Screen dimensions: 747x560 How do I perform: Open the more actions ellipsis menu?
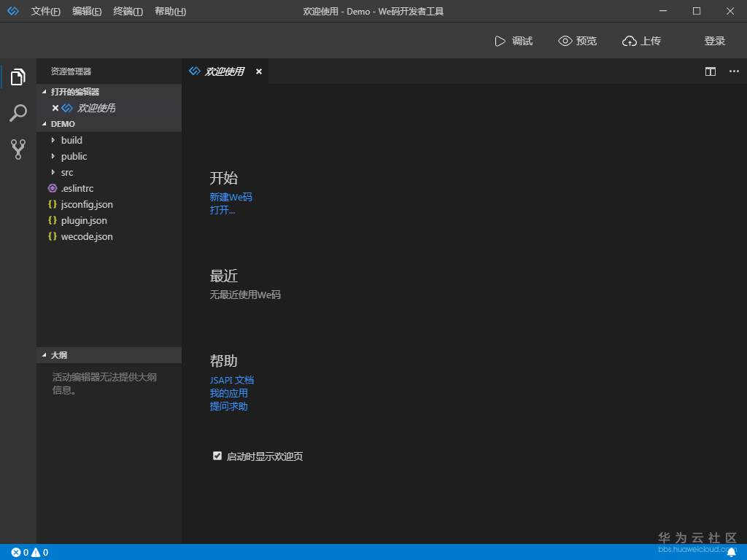[734, 71]
